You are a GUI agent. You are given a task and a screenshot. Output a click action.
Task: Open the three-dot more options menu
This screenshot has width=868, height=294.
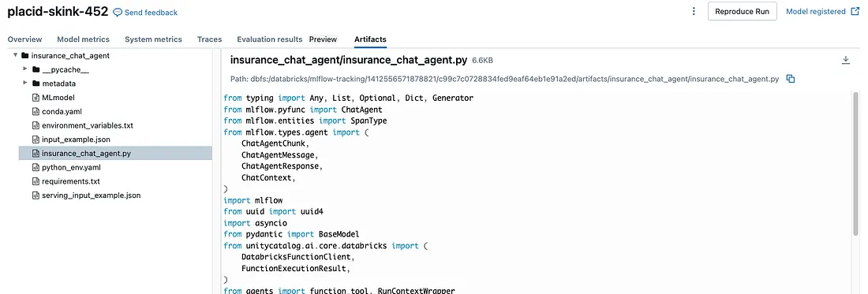tap(694, 12)
